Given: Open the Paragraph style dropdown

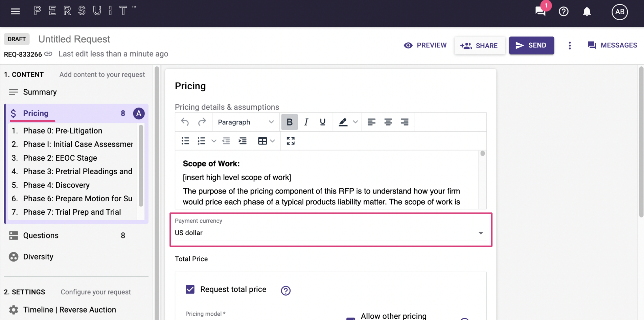Looking at the screenshot, I should (246, 122).
